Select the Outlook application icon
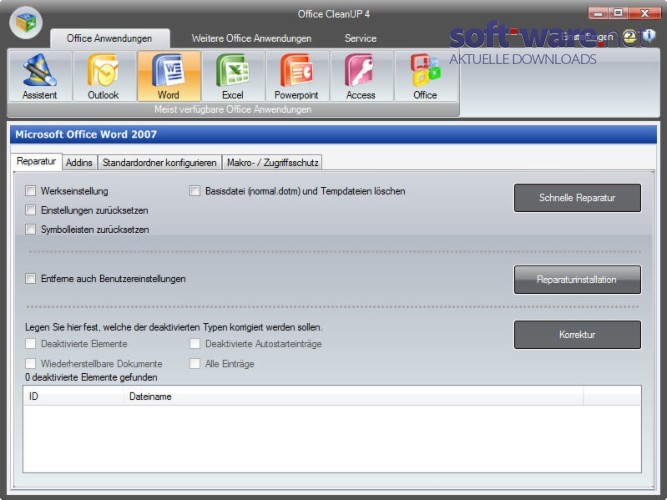The height and width of the screenshot is (500, 667). (103, 77)
